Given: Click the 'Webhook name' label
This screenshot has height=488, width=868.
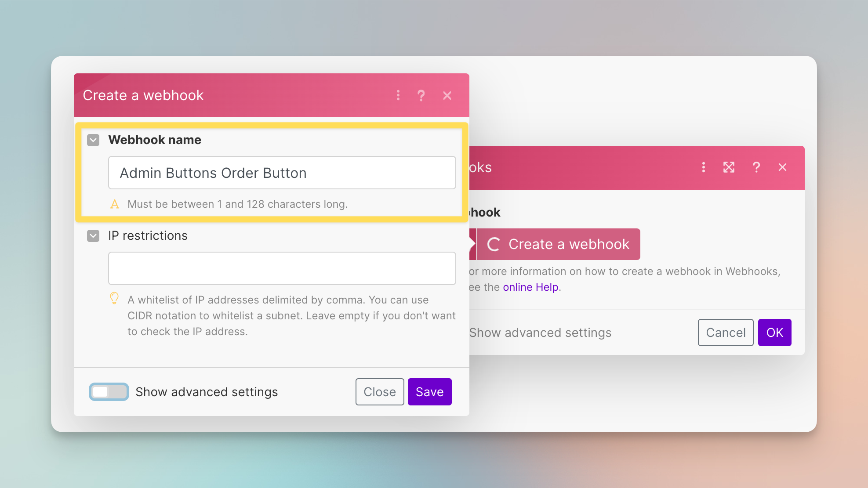Looking at the screenshot, I should coord(155,140).
